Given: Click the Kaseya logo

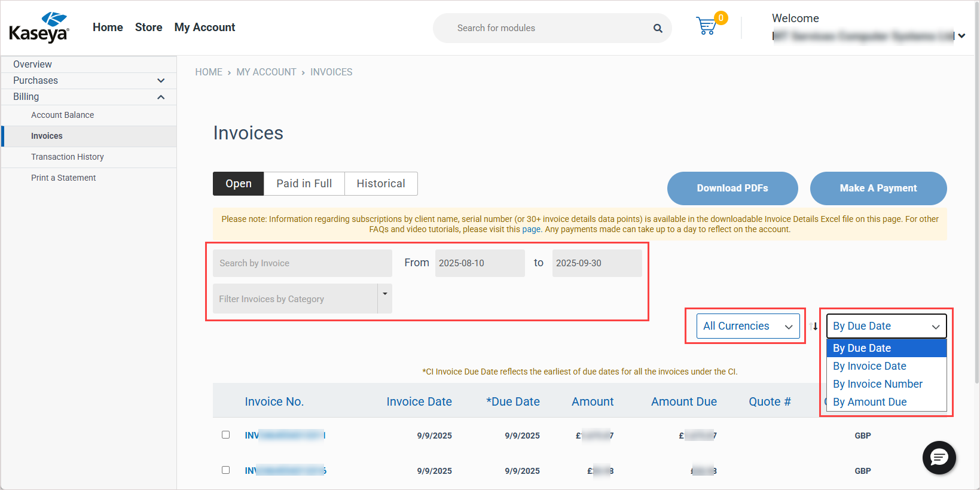Looking at the screenshot, I should click(39, 28).
